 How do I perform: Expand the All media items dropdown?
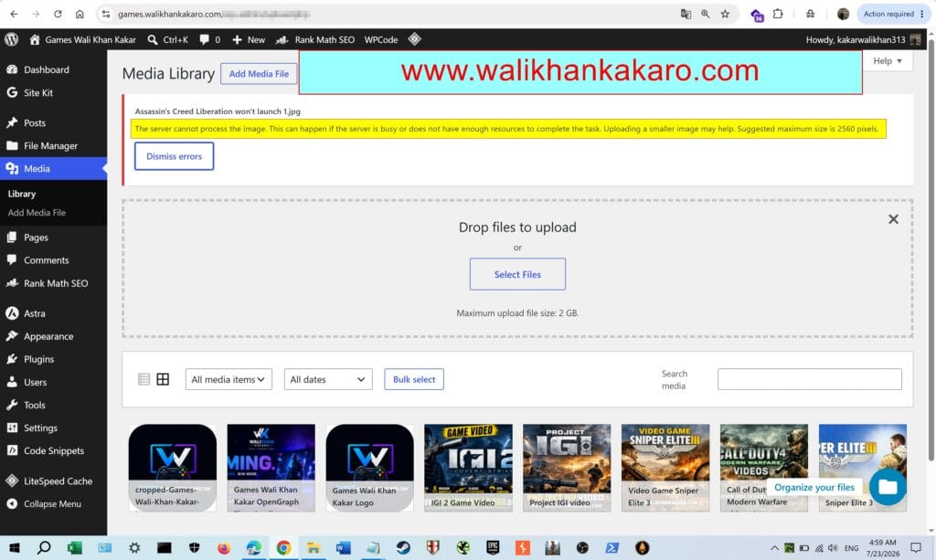(x=229, y=379)
